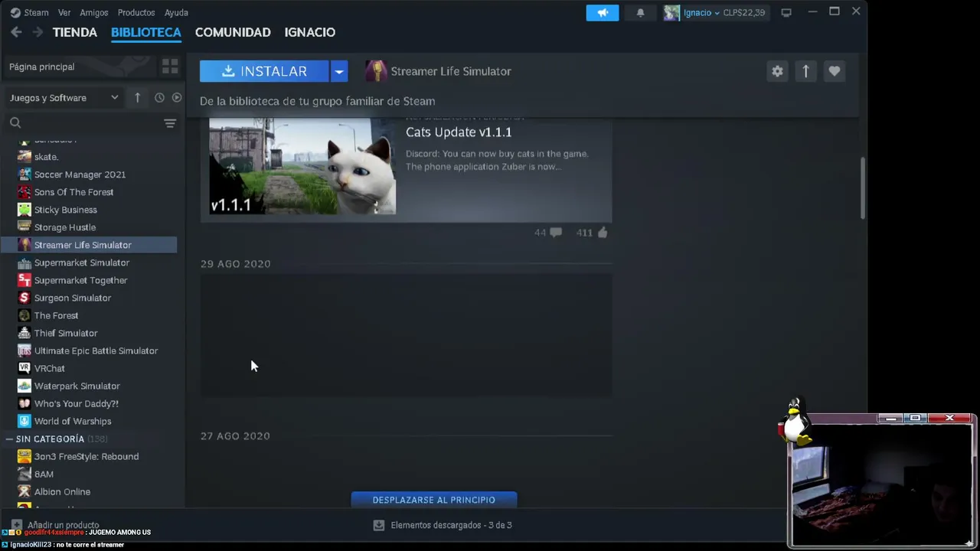Viewport: 980px width, 551px height.
Task: Open the Juegos y Software dropdown
Action: [x=64, y=98]
